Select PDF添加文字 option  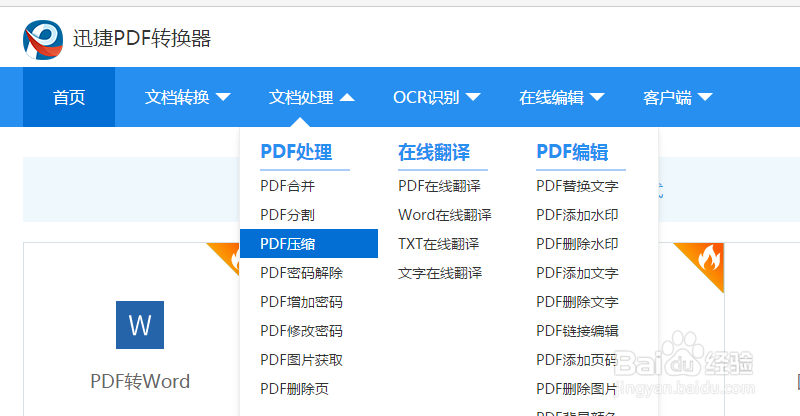[577, 273]
